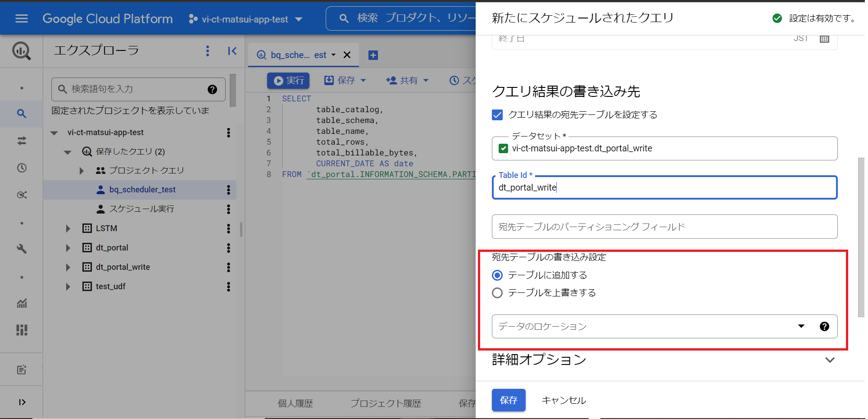This screenshot has height=419, width=868.
Task: Click the top product search bar
Action: point(401,18)
